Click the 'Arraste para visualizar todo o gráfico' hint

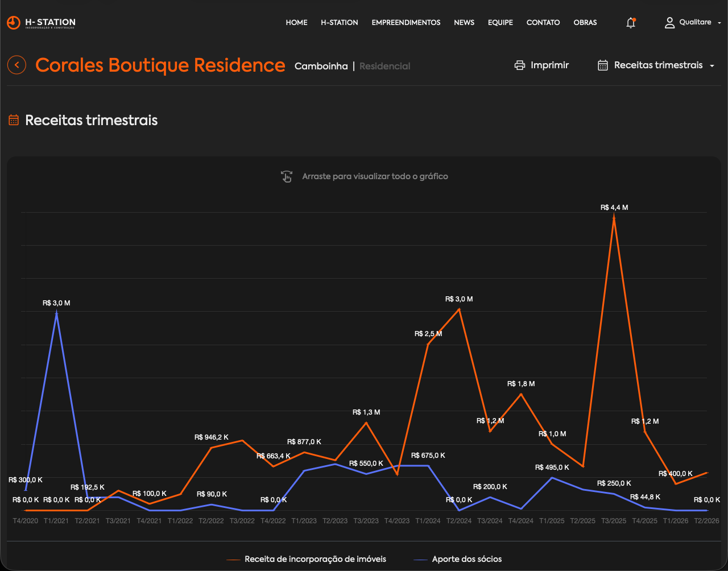375,176
